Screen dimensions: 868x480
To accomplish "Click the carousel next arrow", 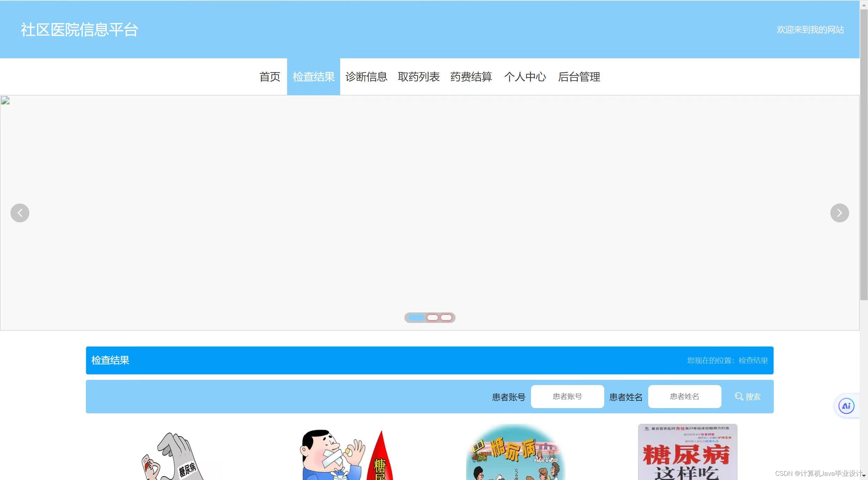I will (839, 213).
